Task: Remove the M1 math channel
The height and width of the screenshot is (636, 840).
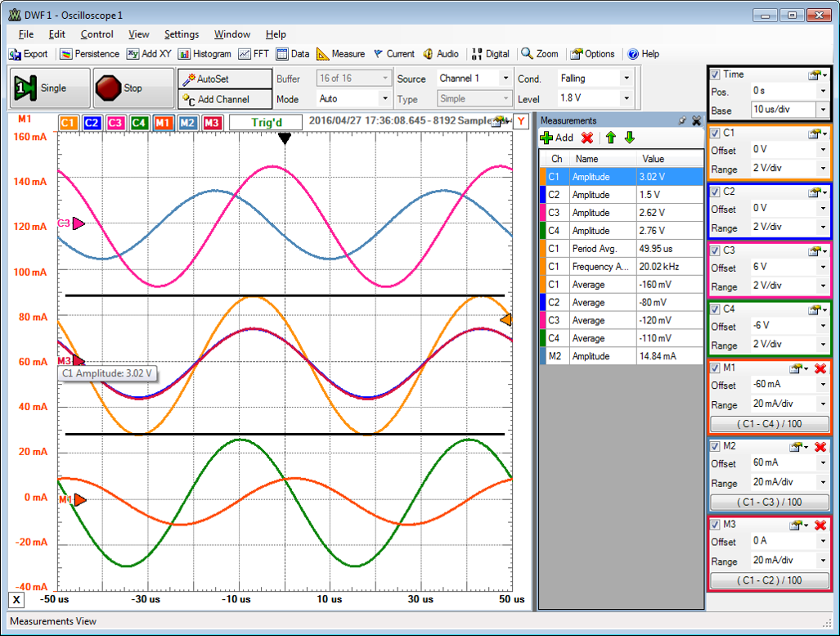Action: (820, 368)
